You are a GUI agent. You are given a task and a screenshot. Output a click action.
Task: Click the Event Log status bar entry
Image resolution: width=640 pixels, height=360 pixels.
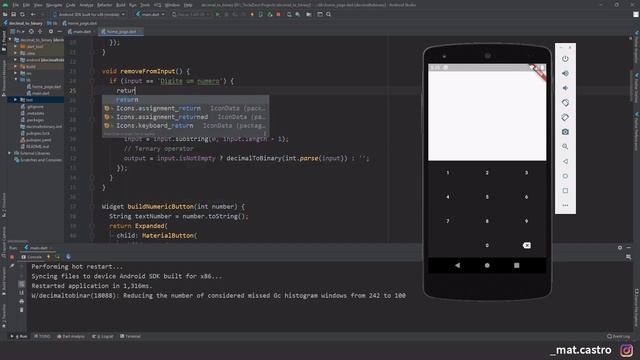point(619,336)
